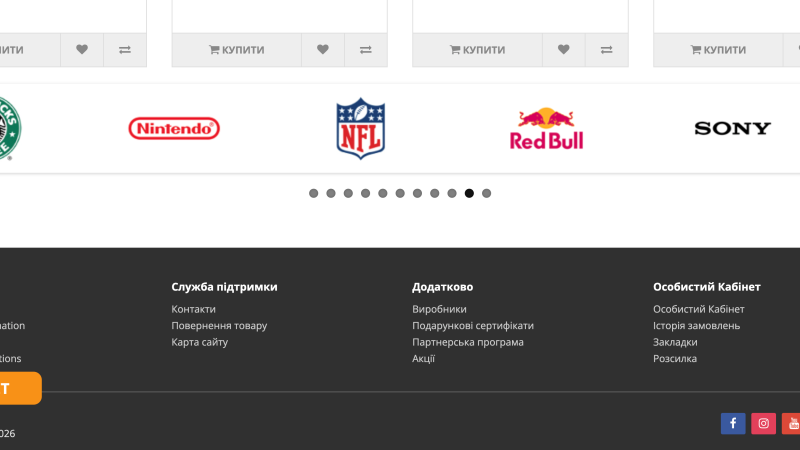Open the YouTube social icon
This screenshot has width=800, height=450.
click(x=791, y=423)
